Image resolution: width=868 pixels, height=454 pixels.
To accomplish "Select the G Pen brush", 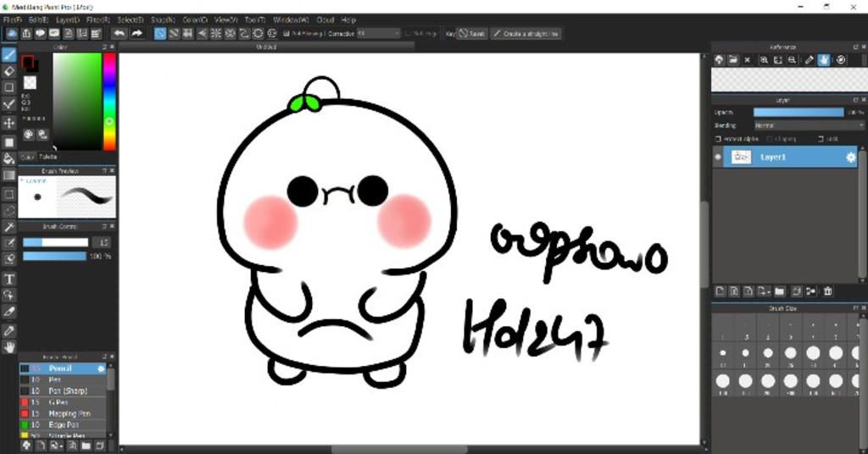I will click(x=63, y=402).
